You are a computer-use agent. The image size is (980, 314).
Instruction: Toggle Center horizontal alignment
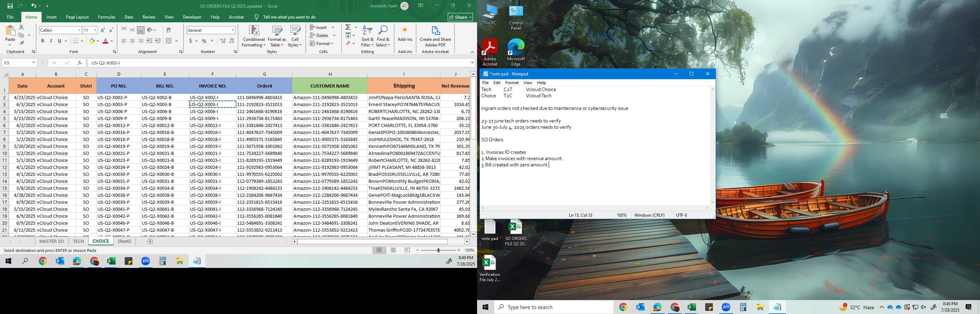tap(132, 41)
